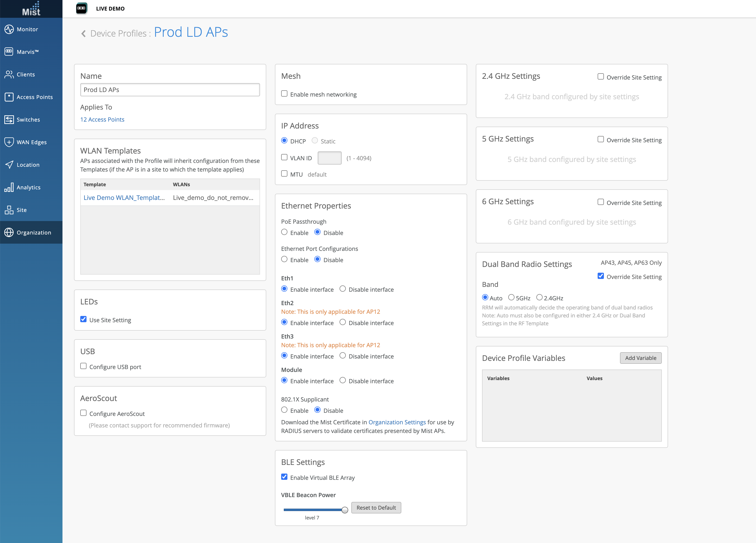
Task: Click the WAN Edges shield icon
Action: coord(9,142)
